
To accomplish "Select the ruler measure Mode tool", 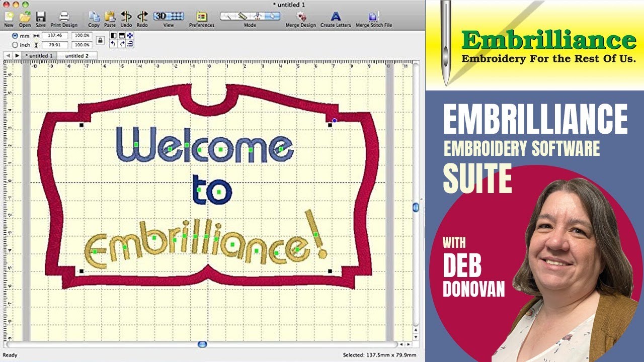I will [x=242, y=16].
